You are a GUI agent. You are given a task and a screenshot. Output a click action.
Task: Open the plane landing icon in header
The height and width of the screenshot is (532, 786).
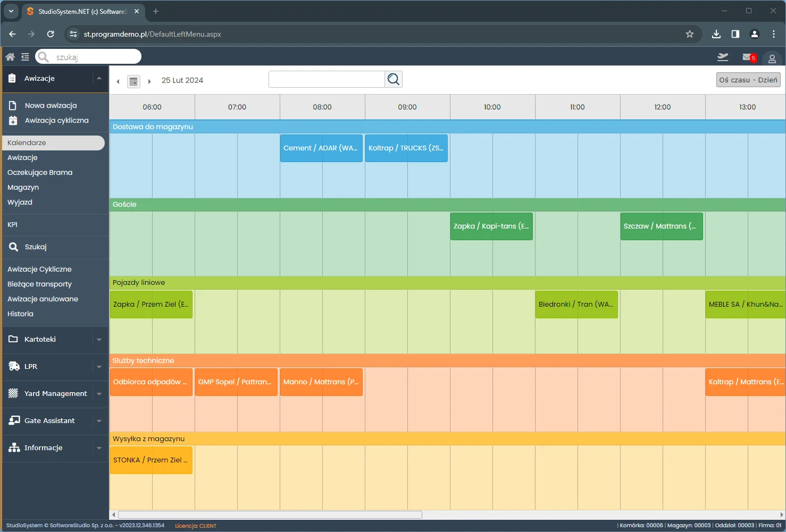[723, 57]
